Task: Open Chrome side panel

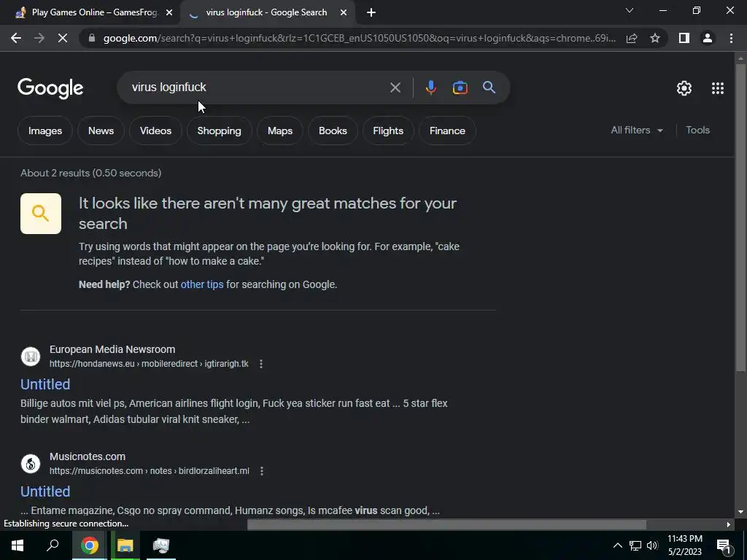Action: [684, 38]
